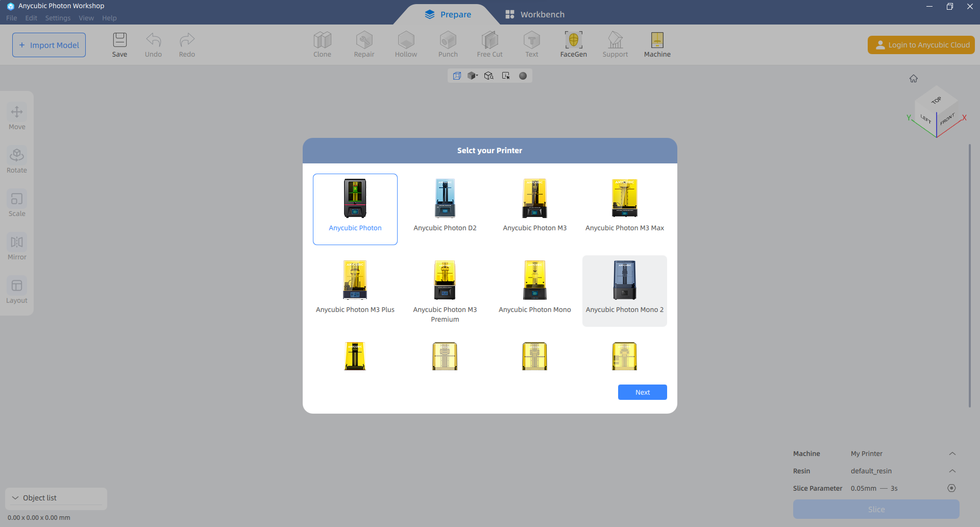Select the Anycubic Photon D2 printer
Screen dimensions: 980x527
445,209
